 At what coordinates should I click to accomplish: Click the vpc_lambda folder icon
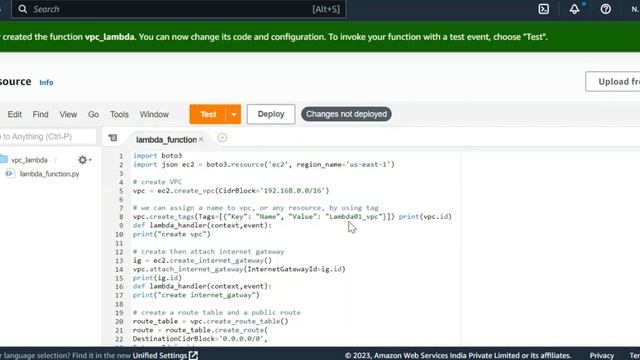coord(4,159)
